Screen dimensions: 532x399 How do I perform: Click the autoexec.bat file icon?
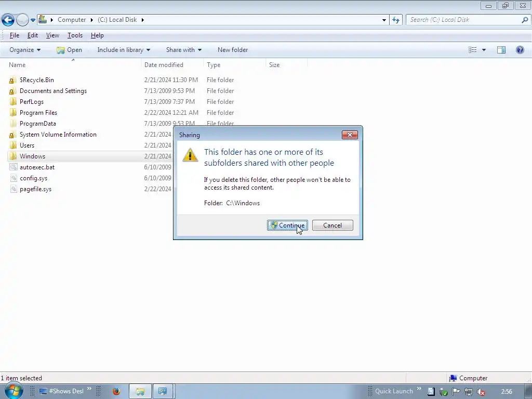click(13, 167)
